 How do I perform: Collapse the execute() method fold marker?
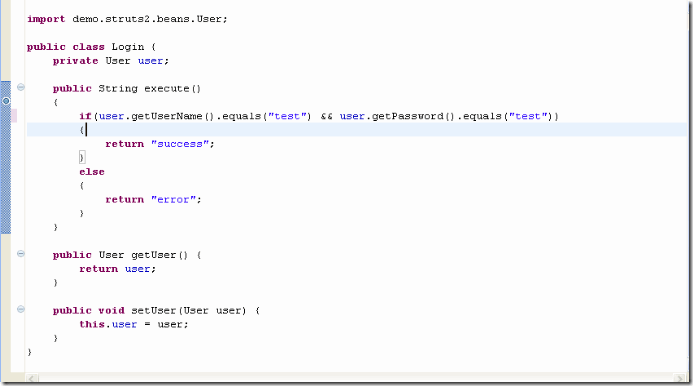20,87
